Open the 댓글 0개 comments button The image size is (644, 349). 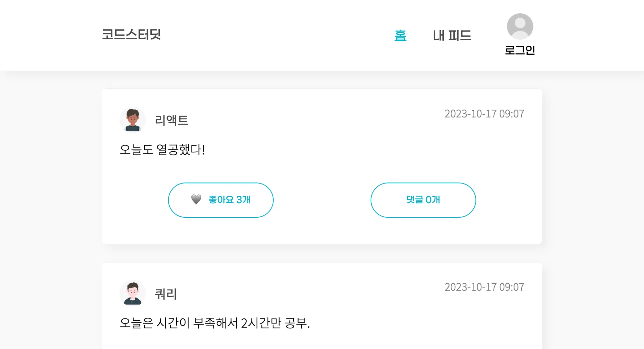[x=423, y=200]
